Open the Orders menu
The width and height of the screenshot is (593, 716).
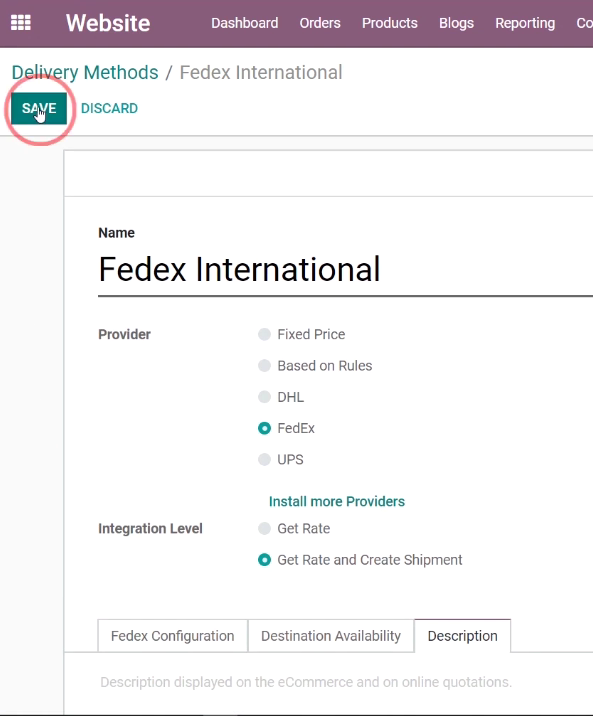coord(320,23)
